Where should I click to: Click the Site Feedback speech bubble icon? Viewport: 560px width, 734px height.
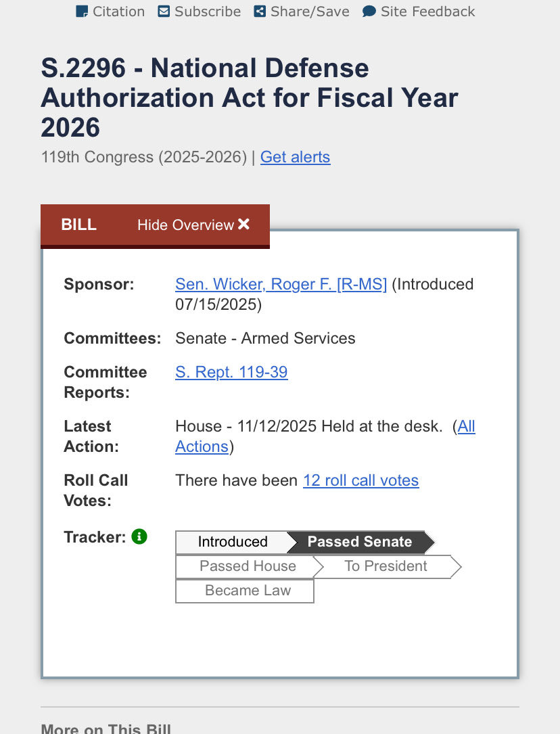[369, 12]
